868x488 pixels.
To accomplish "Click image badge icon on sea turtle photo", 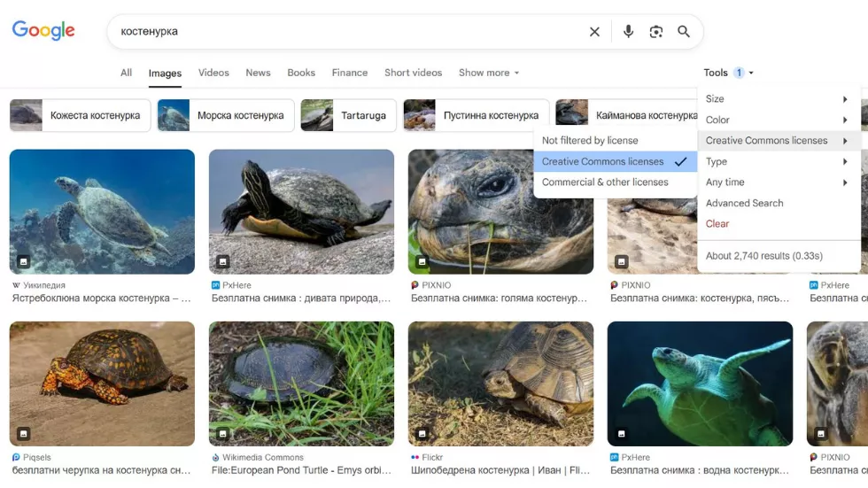I will [x=24, y=261].
